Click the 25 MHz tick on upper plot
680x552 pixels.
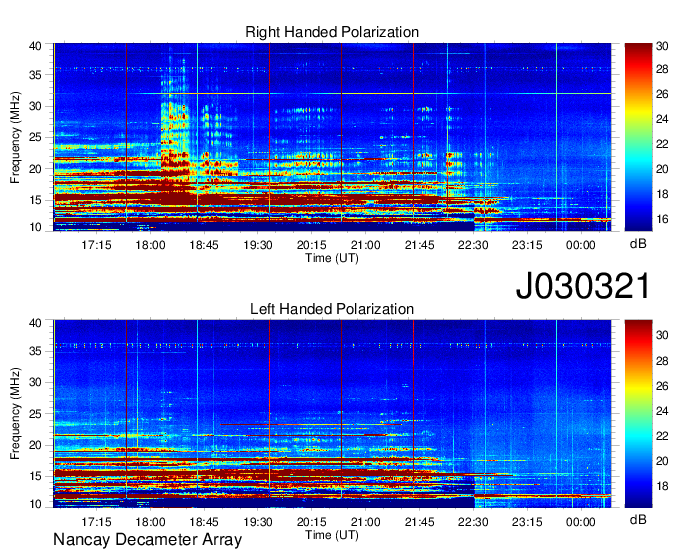click(x=35, y=137)
